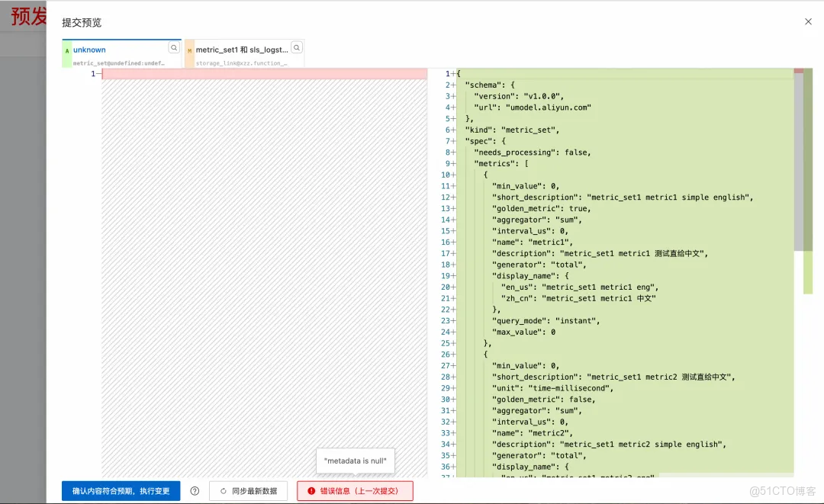Close the 提交预览 dialog
The width and height of the screenshot is (824, 504).
[x=808, y=21]
